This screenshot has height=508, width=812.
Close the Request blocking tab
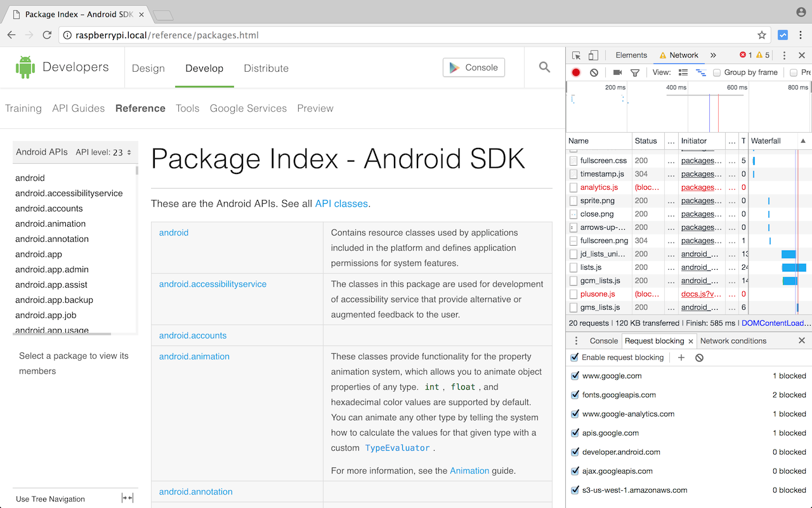click(691, 341)
